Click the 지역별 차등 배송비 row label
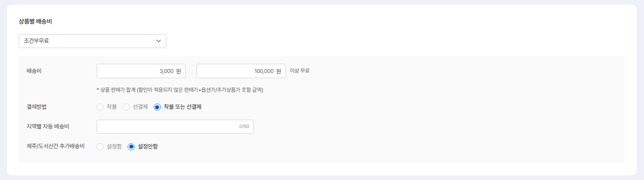 click(x=48, y=127)
